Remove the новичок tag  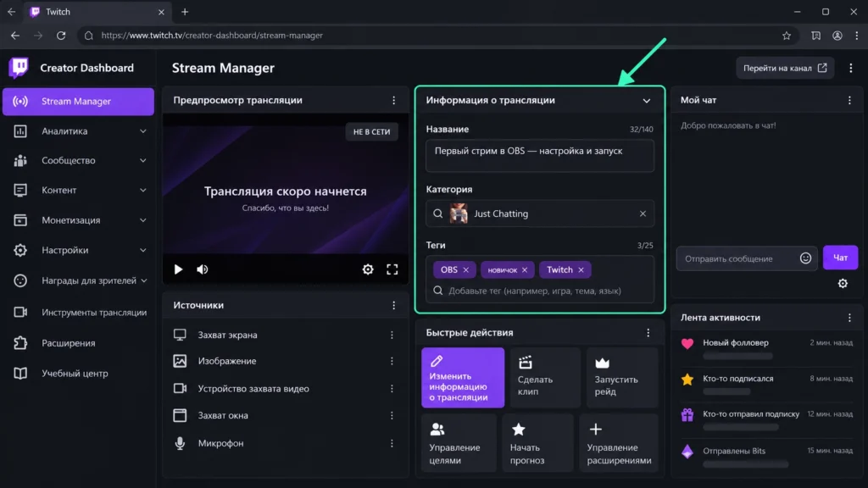click(x=524, y=270)
